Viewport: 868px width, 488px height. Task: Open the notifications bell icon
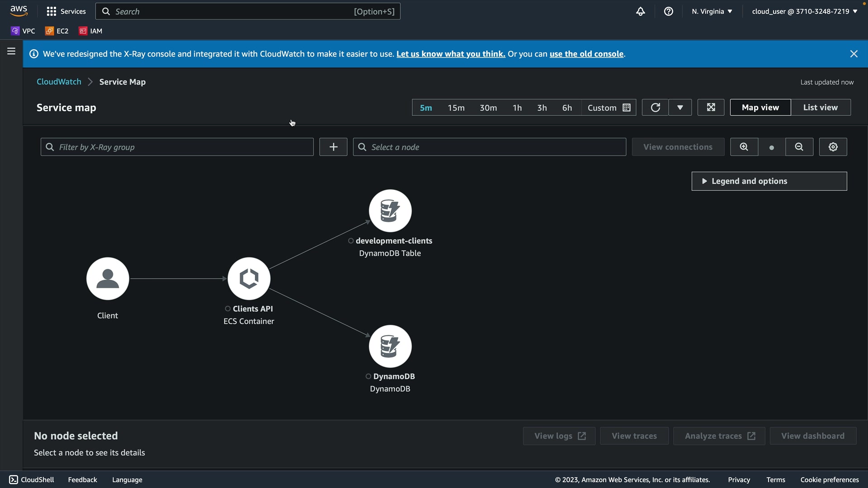(x=640, y=11)
